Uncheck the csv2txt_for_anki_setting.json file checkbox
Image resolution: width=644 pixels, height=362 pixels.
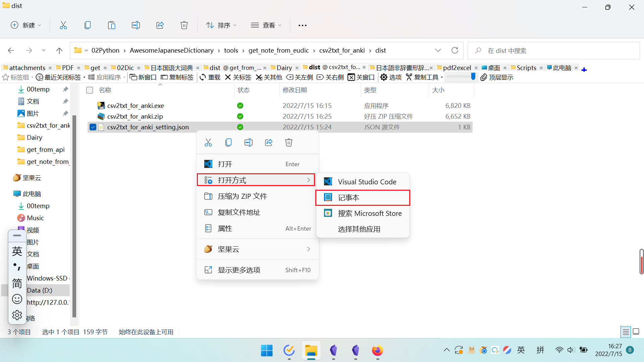(x=93, y=127)
